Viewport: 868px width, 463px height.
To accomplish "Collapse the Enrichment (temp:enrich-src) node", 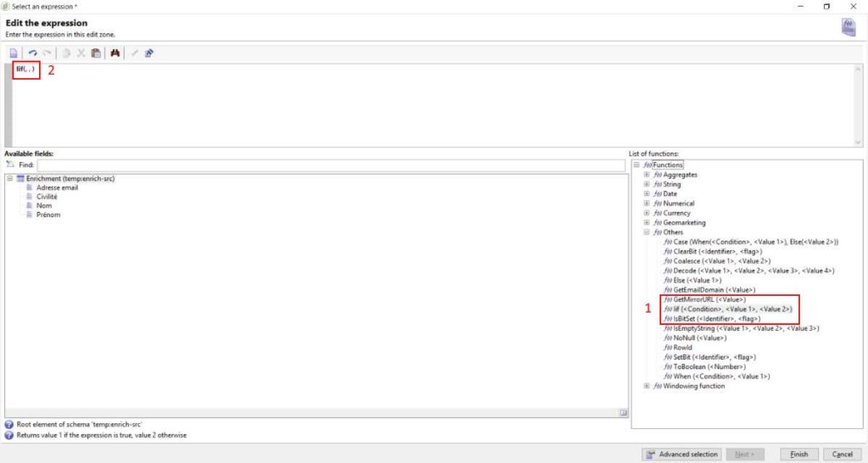I will [x=9, y=178].
